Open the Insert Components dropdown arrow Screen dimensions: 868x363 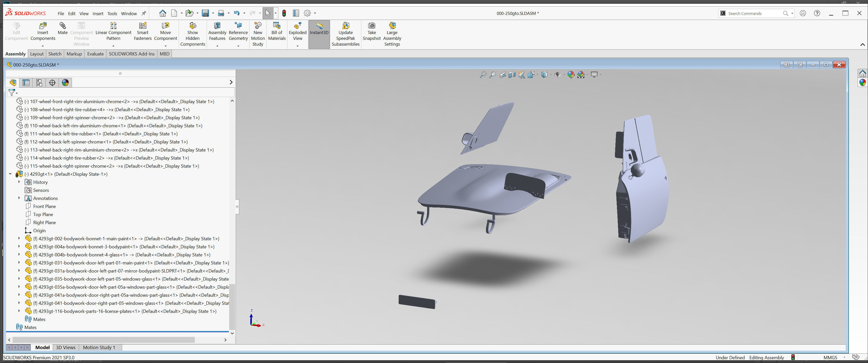43,46
